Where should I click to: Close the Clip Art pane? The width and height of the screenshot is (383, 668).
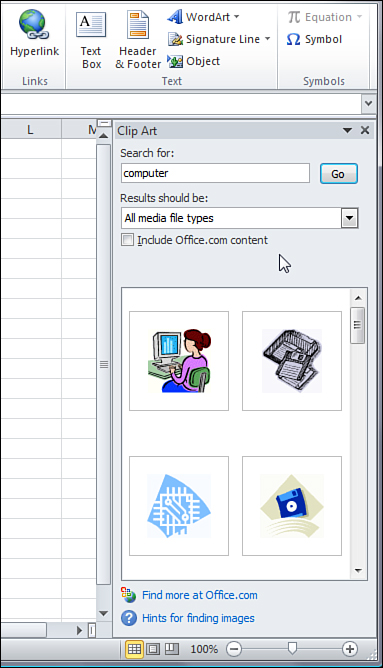365,130
